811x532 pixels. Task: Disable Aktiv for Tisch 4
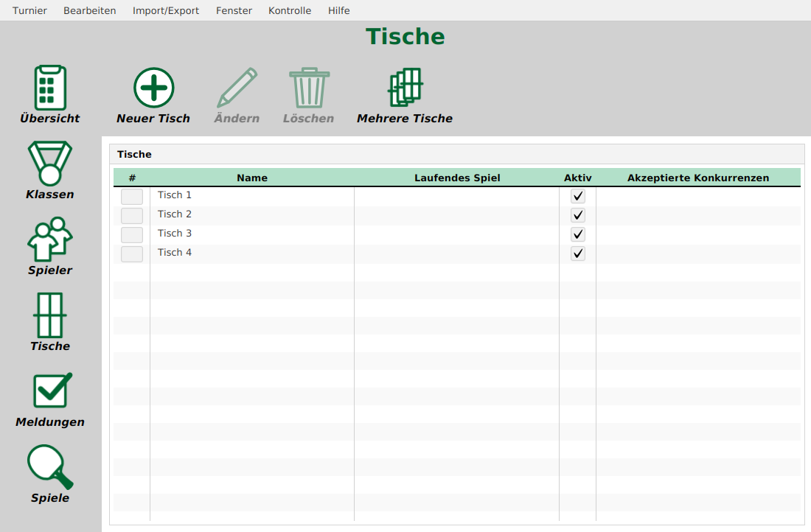tap(578, 253)
